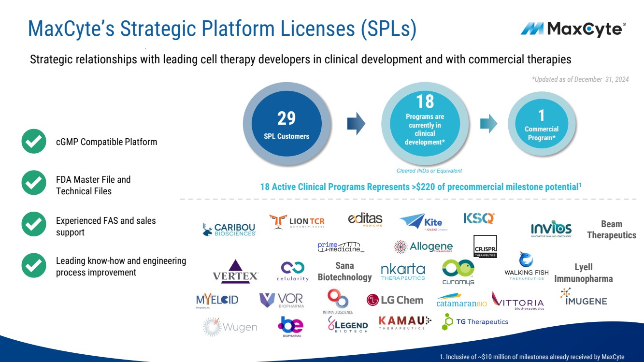Click the Walking Fish Therapeutics logo

526,266
